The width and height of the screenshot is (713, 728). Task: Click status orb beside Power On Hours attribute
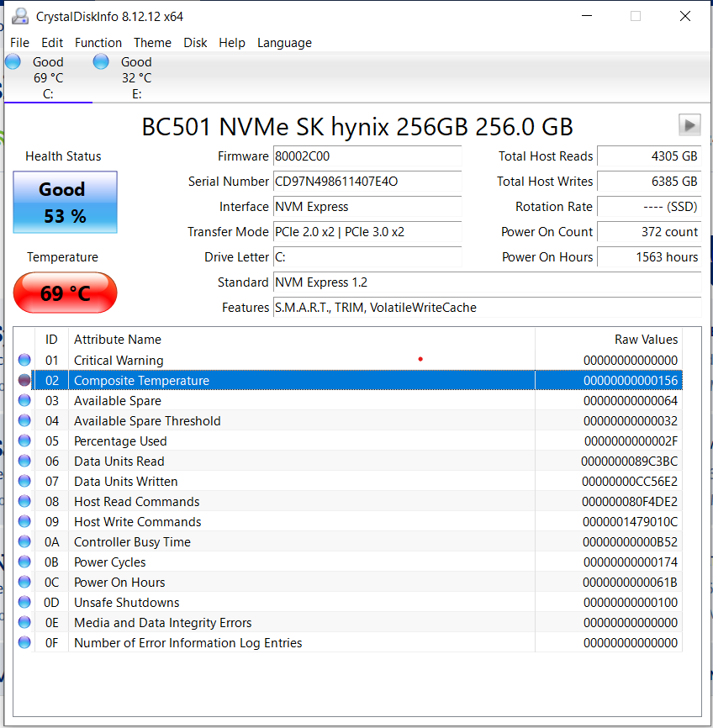pos(24,583)
